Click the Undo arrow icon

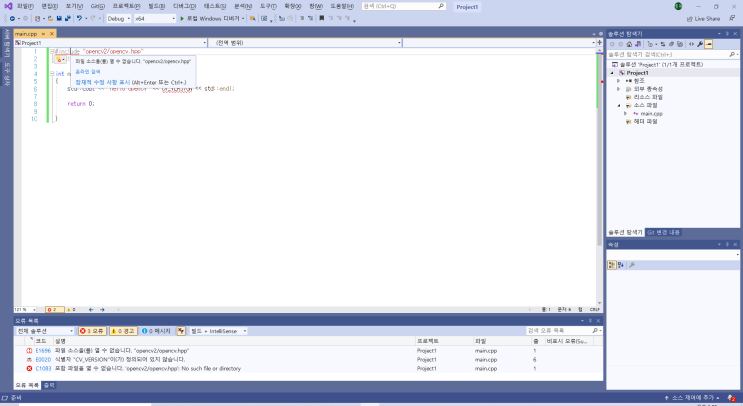pos(79,18)
